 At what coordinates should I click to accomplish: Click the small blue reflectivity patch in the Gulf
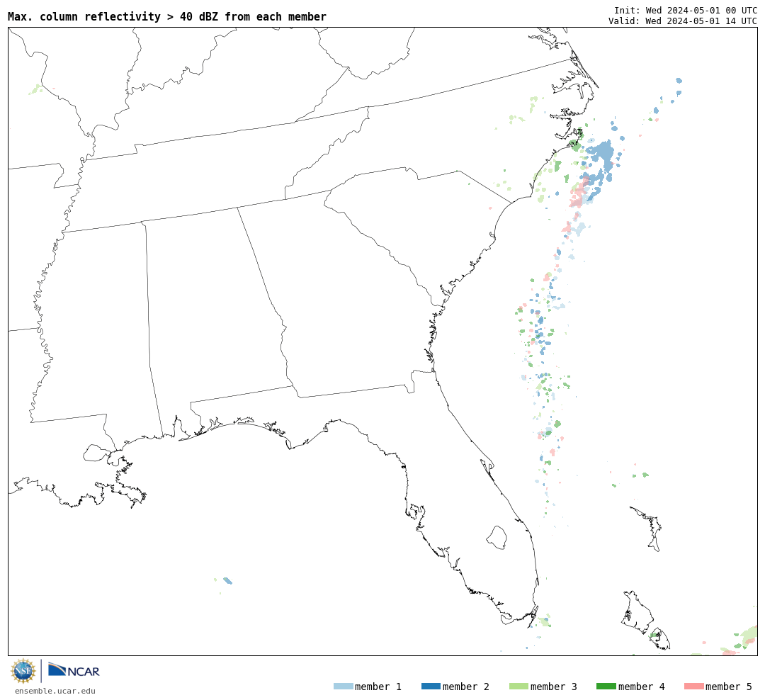(228, 581)
